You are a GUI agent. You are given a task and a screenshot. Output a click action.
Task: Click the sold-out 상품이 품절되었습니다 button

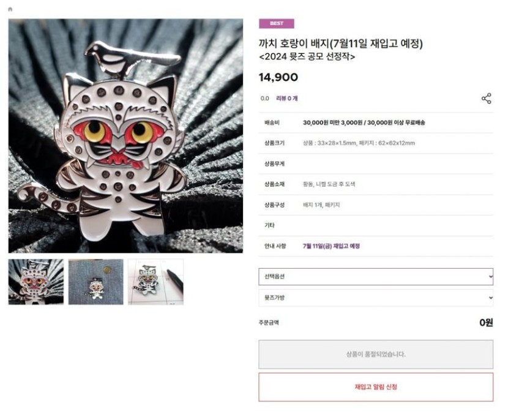376,354
